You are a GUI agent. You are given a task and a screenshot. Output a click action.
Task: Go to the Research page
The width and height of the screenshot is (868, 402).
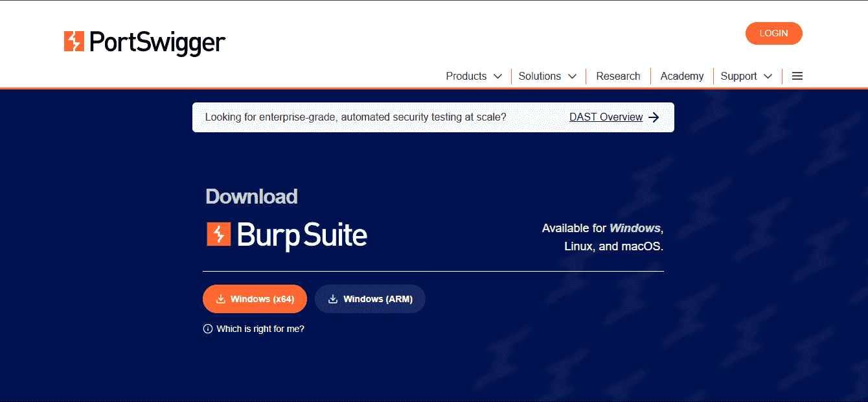[x=618, y=76]
